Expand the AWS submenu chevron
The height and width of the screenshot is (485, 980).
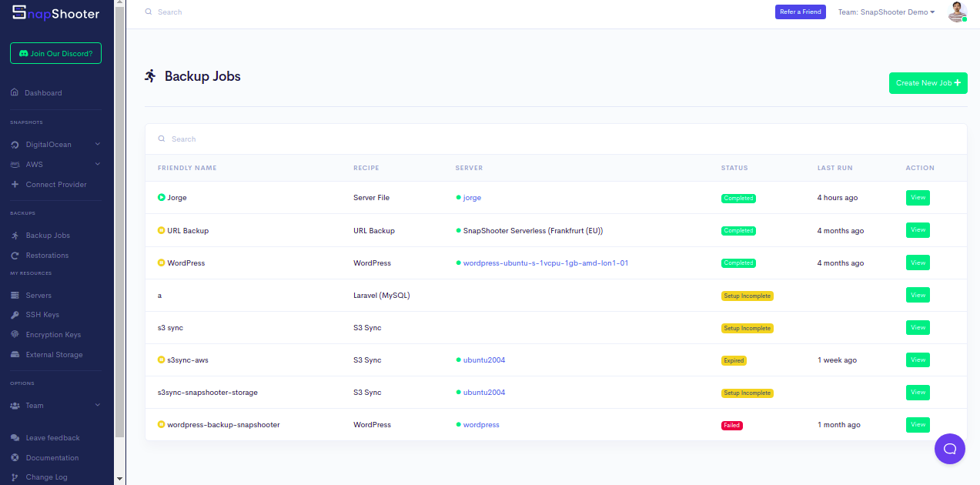tap(98, 164)
